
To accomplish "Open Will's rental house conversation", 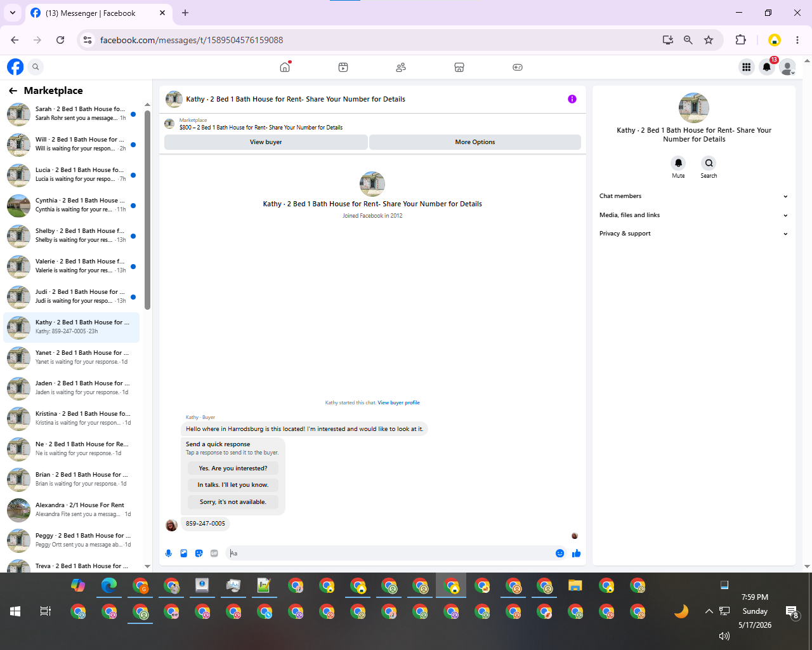I will click(72, 144).
